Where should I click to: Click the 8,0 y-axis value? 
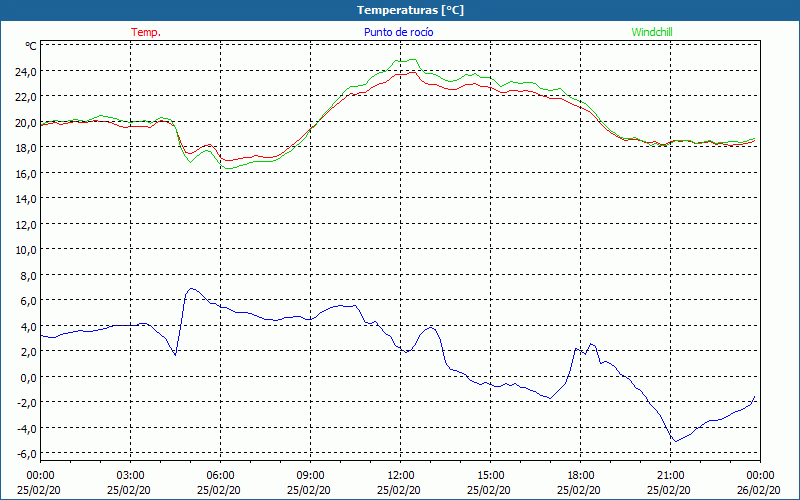[28, 276]
